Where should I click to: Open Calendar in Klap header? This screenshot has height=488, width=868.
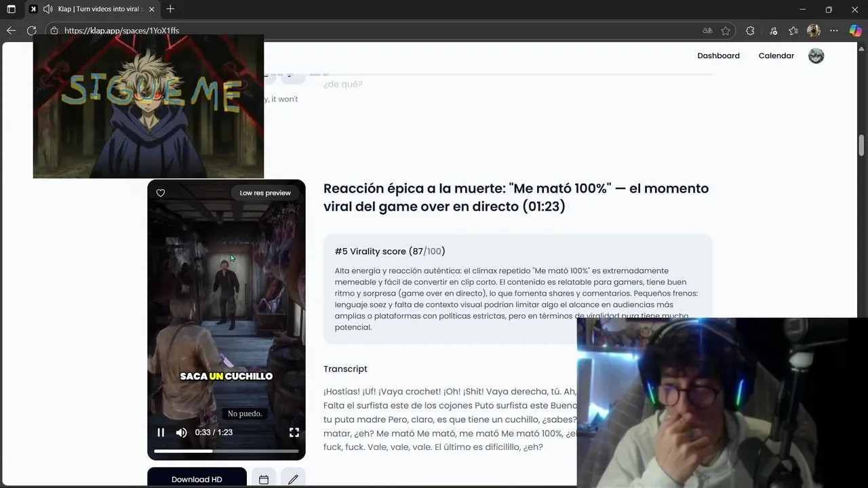click(x=776, y=56)
